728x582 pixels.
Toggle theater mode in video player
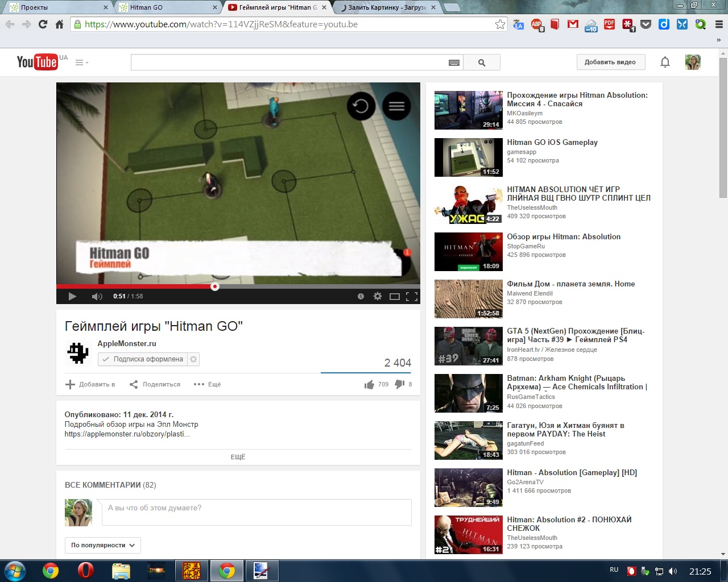point(395,296)
